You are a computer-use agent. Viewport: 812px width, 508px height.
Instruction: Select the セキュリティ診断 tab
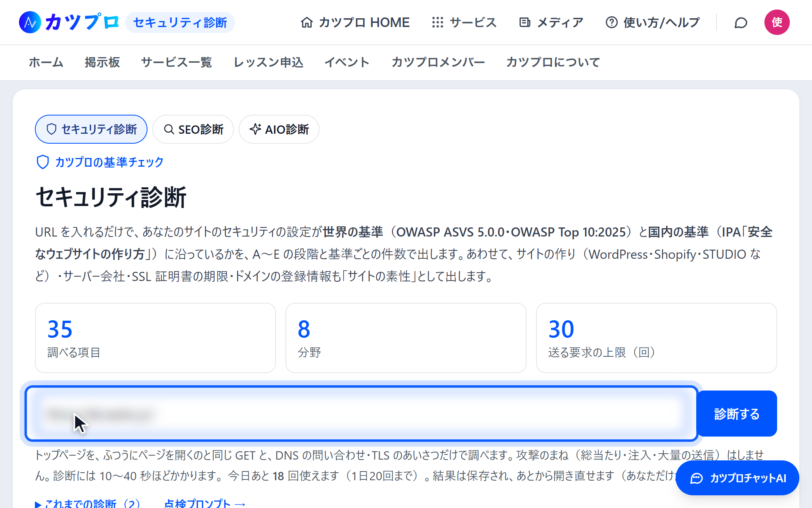click(91, 129)
